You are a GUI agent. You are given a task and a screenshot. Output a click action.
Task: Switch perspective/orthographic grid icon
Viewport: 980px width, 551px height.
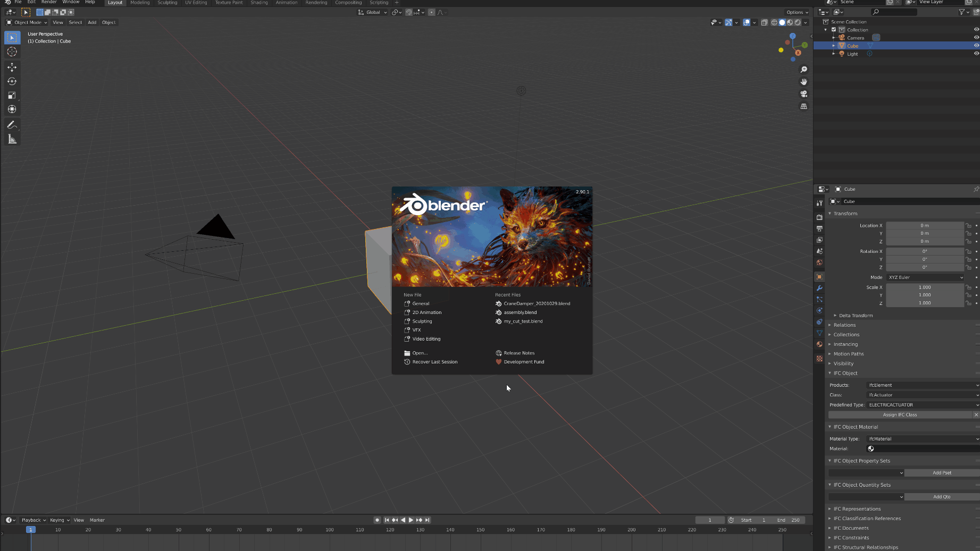pos(804,106)
